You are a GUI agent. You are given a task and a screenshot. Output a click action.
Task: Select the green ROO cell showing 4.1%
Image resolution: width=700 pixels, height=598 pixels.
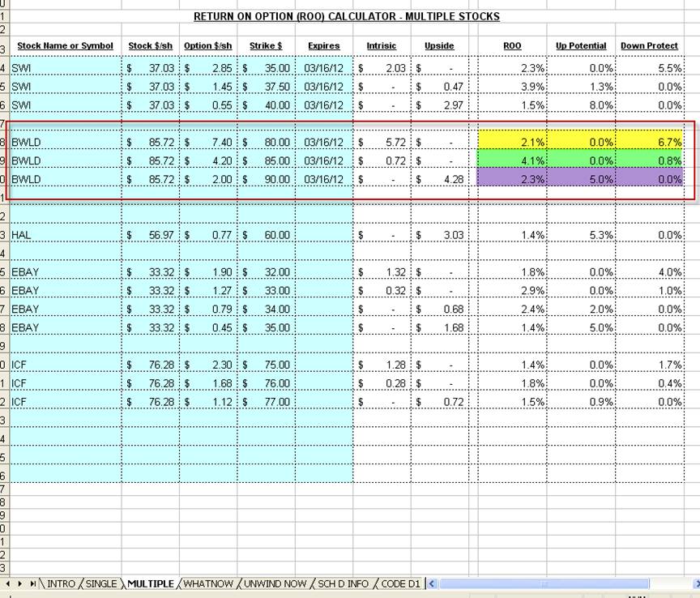512,160
